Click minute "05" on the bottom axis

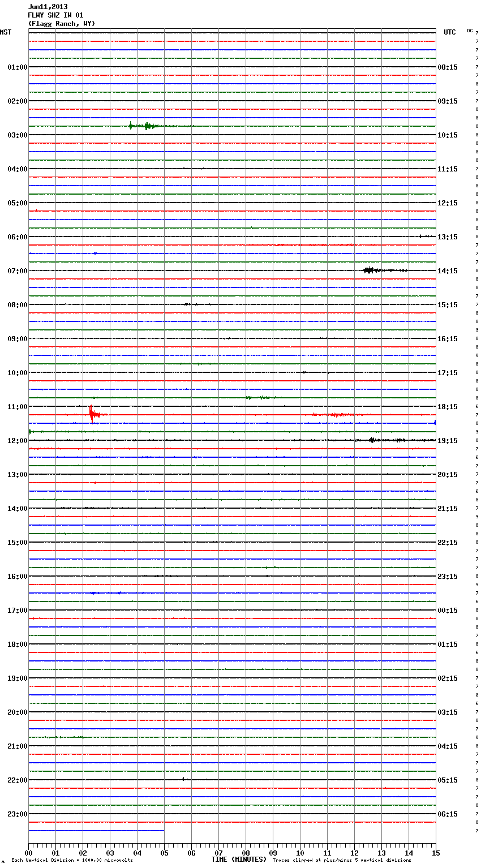(164, 853)
